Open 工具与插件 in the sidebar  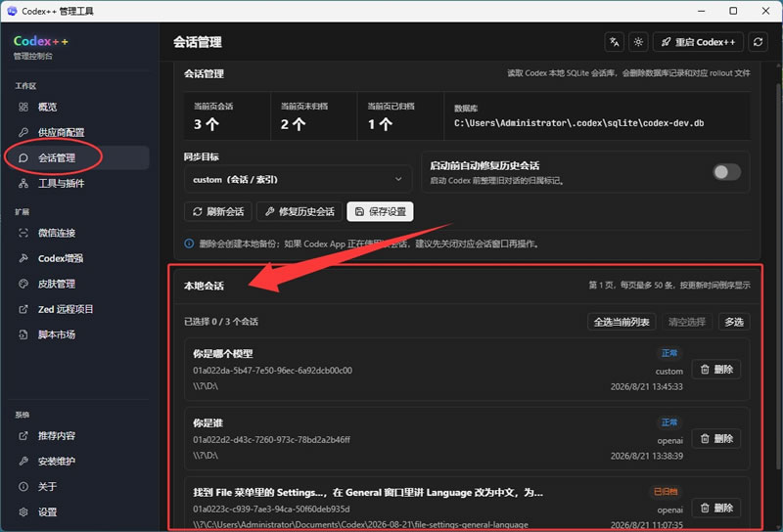click(x=78, y=183)
